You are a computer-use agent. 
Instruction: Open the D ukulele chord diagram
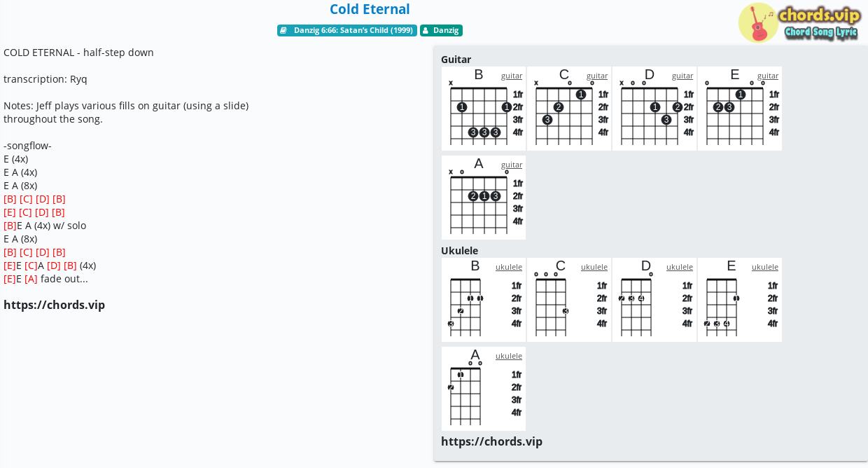tap(654, 300)
